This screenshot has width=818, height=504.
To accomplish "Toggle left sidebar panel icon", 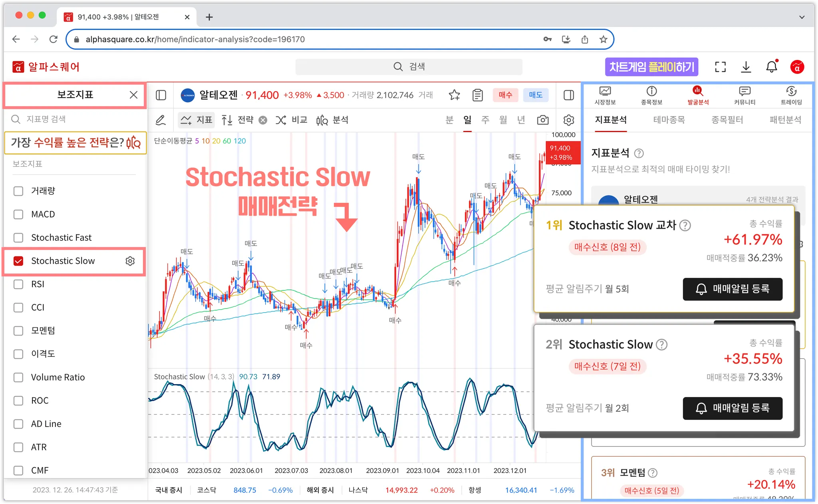I will (x=161, y=95).
